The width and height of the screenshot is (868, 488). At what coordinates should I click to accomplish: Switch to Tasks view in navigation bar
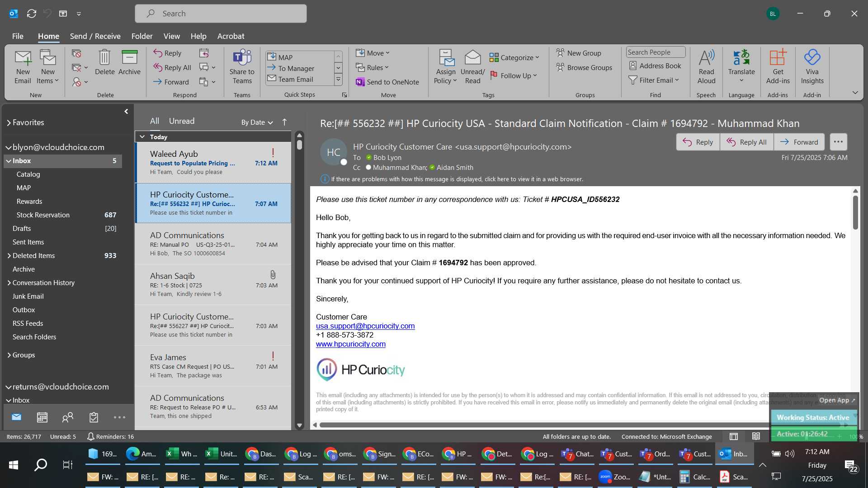(x=94, y=417)
